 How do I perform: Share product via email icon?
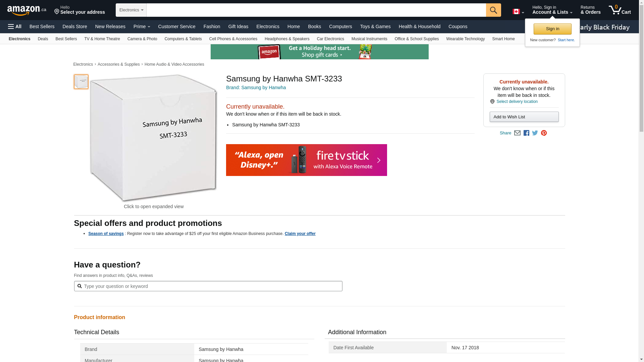[x=517, y=133]
